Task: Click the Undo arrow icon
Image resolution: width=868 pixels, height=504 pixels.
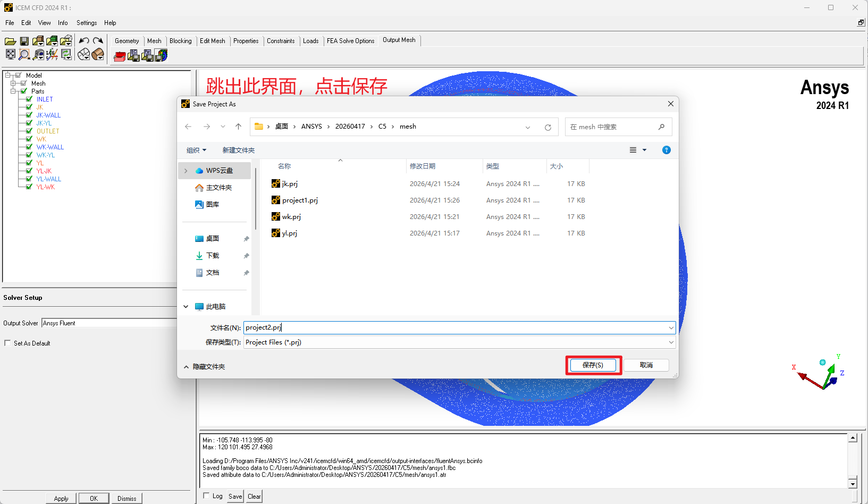Action: [84, 41]
